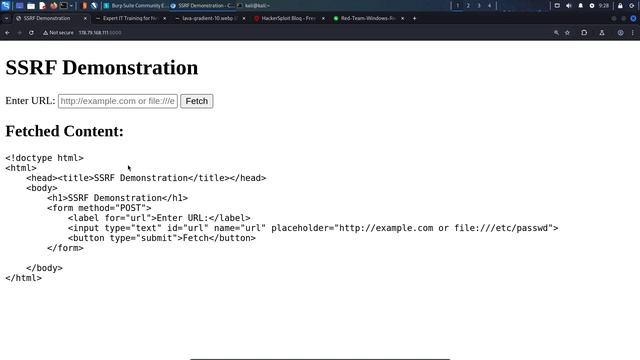Launch Firefox from the top panel

click(x=53, y=6)
